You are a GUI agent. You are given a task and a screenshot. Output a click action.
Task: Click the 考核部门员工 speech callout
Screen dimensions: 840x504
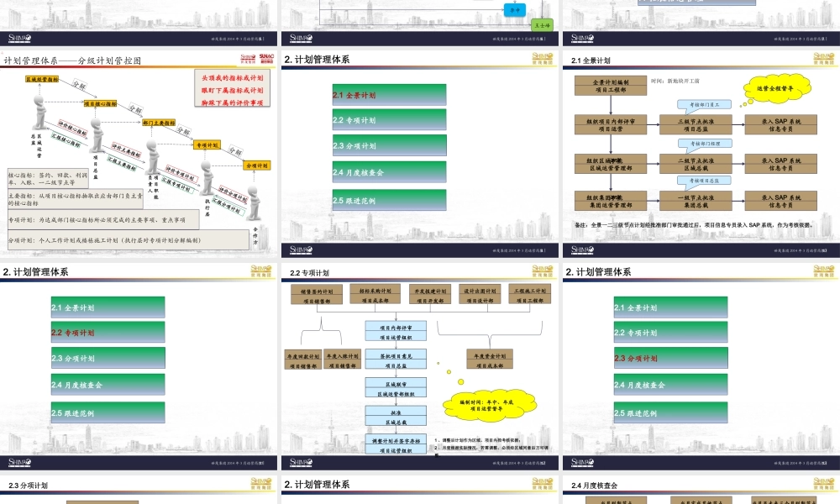click(x=705, y=105)
